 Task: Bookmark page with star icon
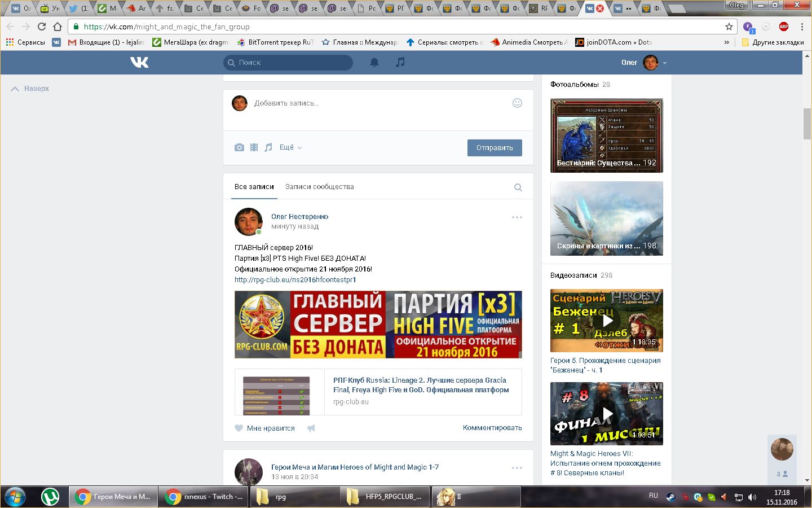point(729,27)
